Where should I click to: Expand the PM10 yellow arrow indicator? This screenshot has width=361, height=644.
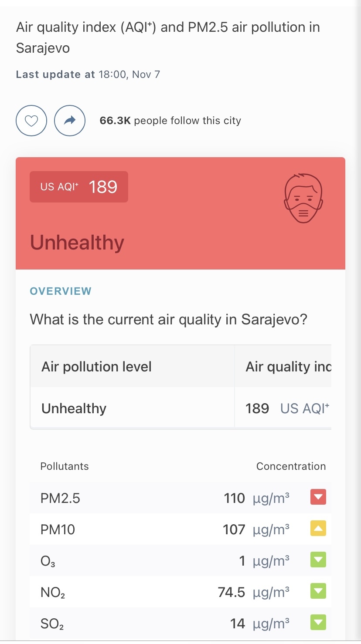coord(318,529)
